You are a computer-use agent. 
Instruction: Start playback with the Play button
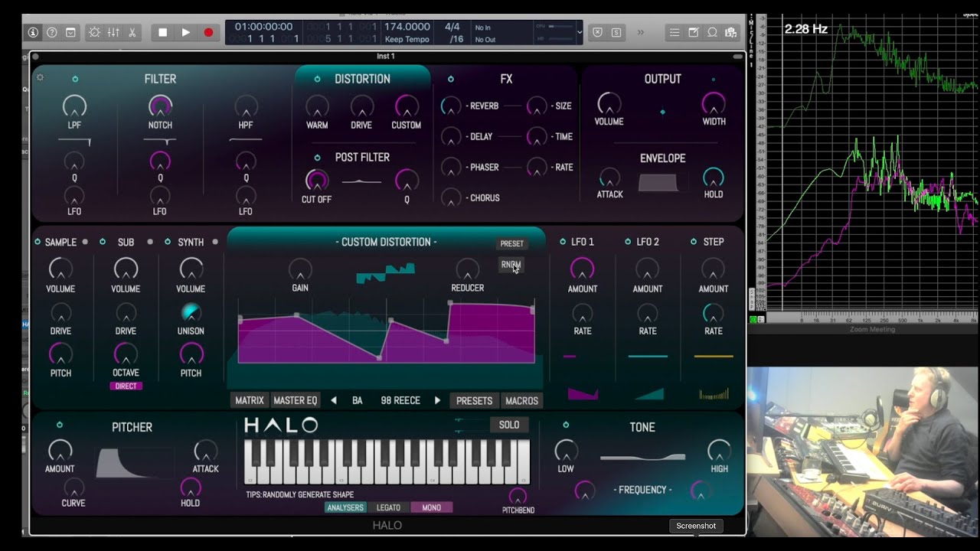185,32
